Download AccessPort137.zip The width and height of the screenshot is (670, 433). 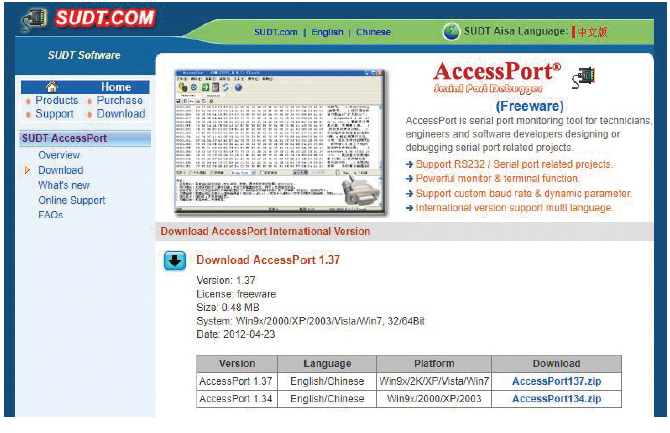(x=556, y=381)
